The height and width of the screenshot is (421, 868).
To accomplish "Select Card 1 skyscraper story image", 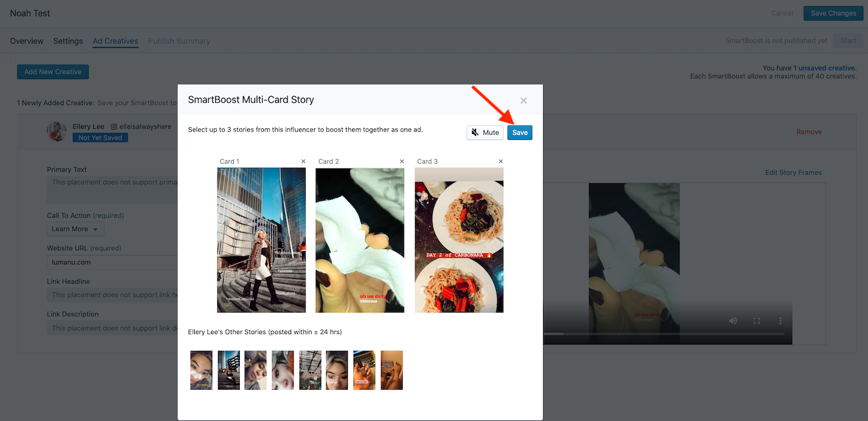I will [261, 240].
